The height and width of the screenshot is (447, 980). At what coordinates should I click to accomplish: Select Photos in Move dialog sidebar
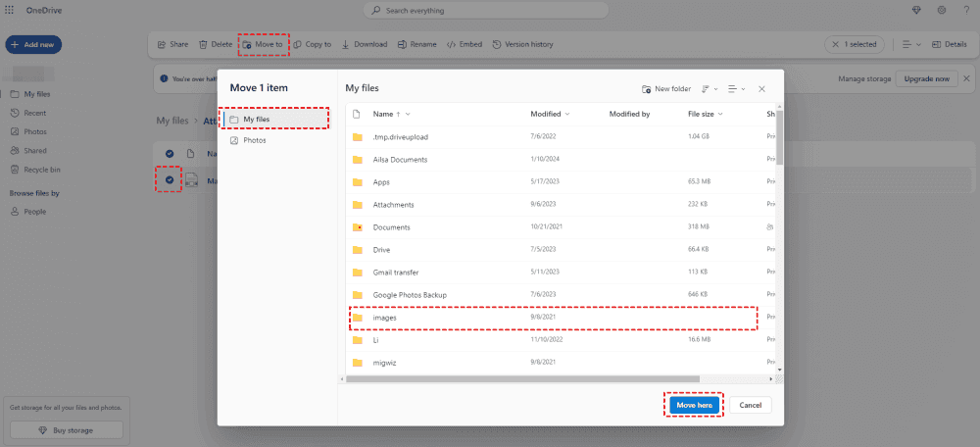click(254, 140)
